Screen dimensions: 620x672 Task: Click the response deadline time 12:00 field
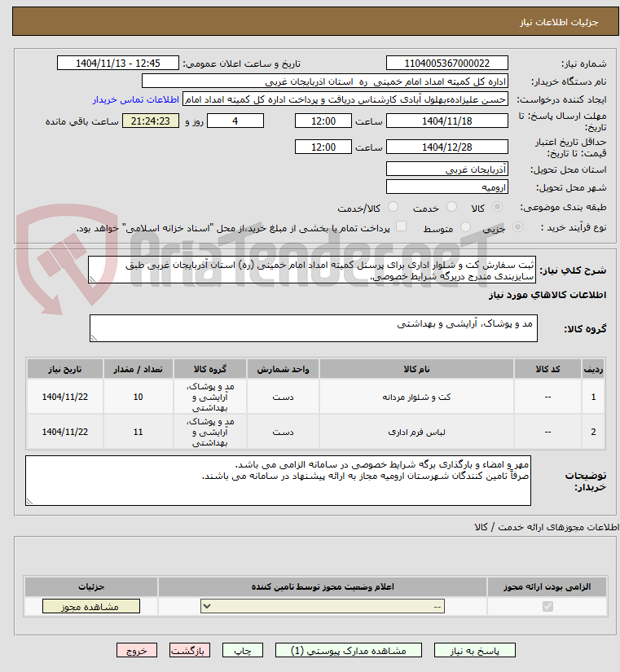323,121
